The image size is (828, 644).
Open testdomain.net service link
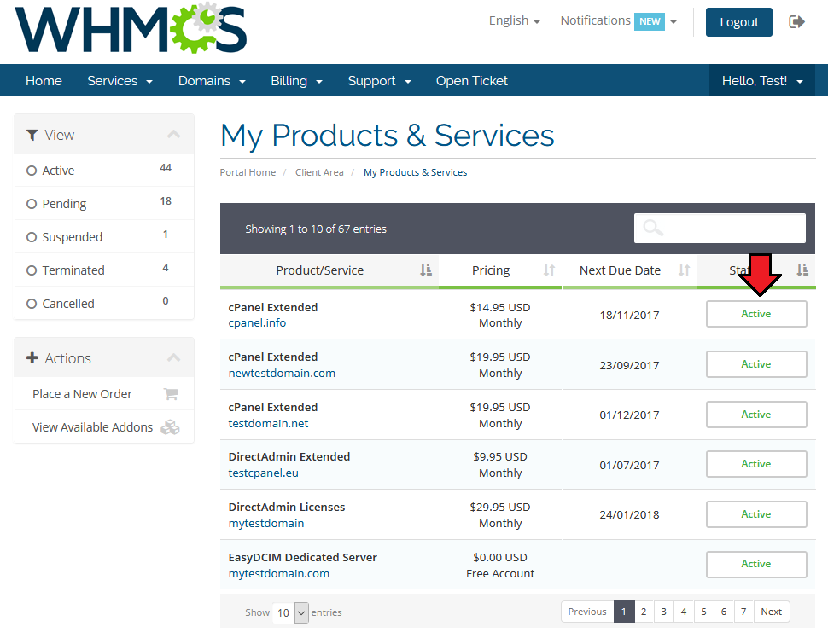point(268,423)
